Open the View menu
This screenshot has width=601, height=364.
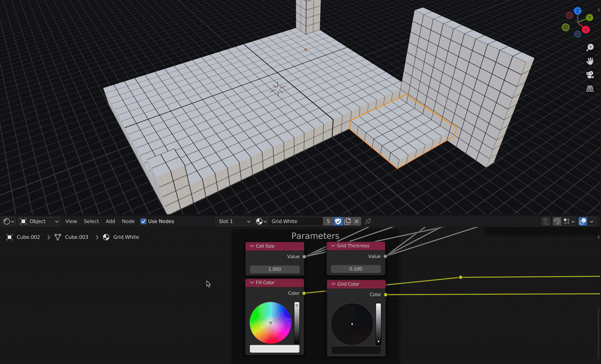(x=71, y=221)
